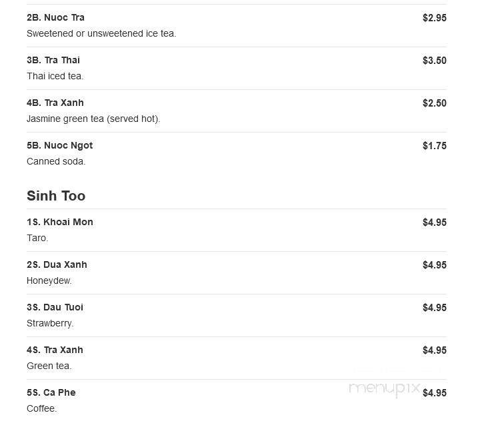Image resolution: width=504 pixels, height=443 pixels.
Task: Click the 4S. Tra Xanh smoothie item
Action: 55,350
